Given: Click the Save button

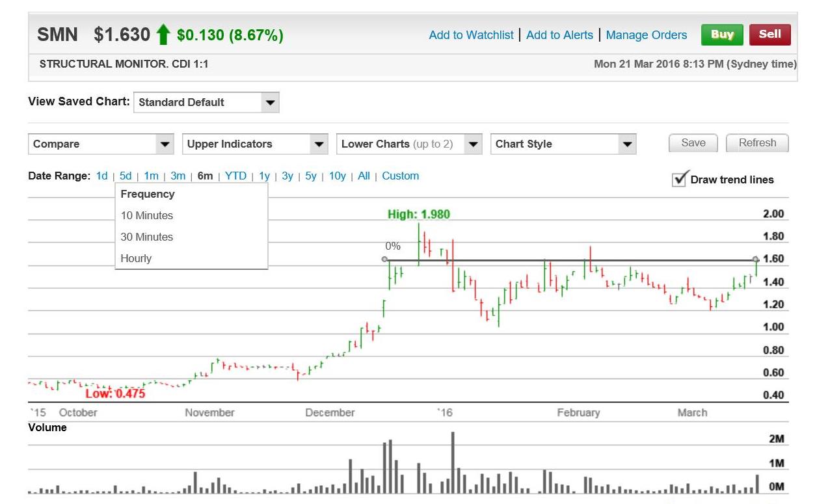Looking at the screenshot, I should pos(693,143).
